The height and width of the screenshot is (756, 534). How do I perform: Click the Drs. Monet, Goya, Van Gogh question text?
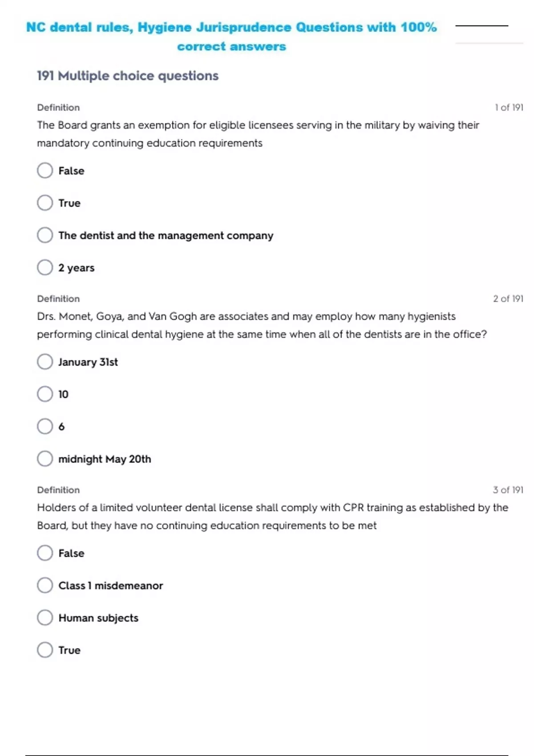click(262, 325)
